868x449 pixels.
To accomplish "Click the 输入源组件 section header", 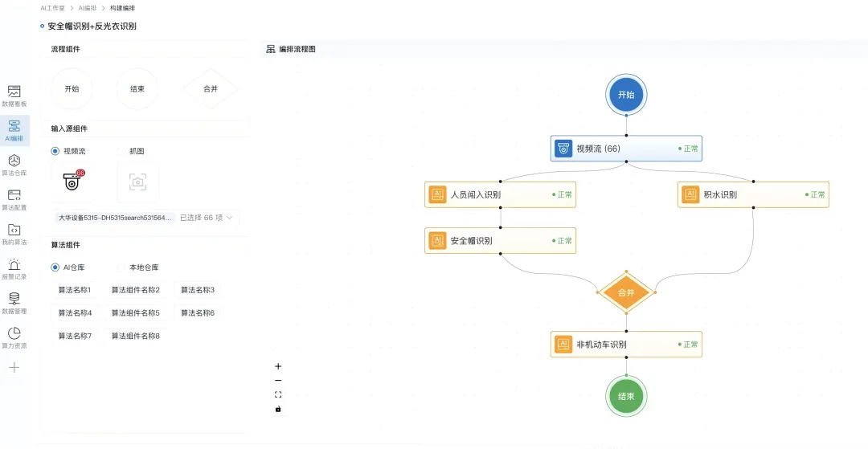I will pyautogui.click(x=69, y=129).
